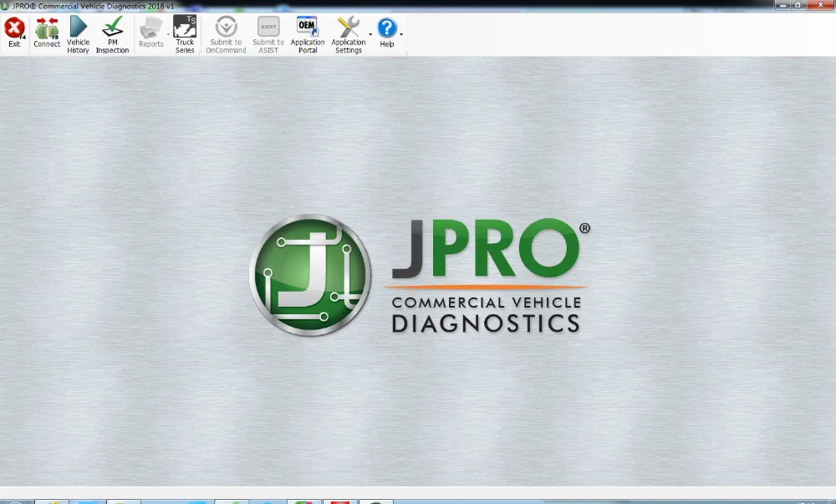Close the JPRO window
The width and height of the screenshot is (836, 504).
coord(821,5)
